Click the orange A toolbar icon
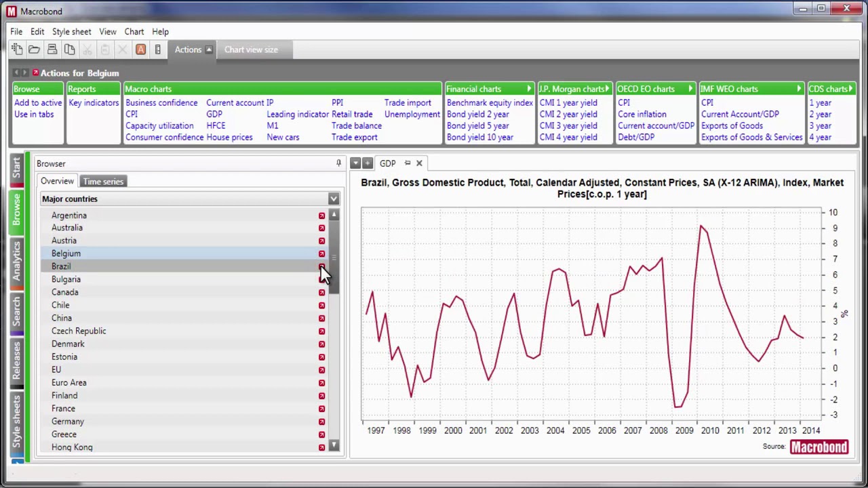868x488 pixels. pyautogui.click(x=140, y=49)
